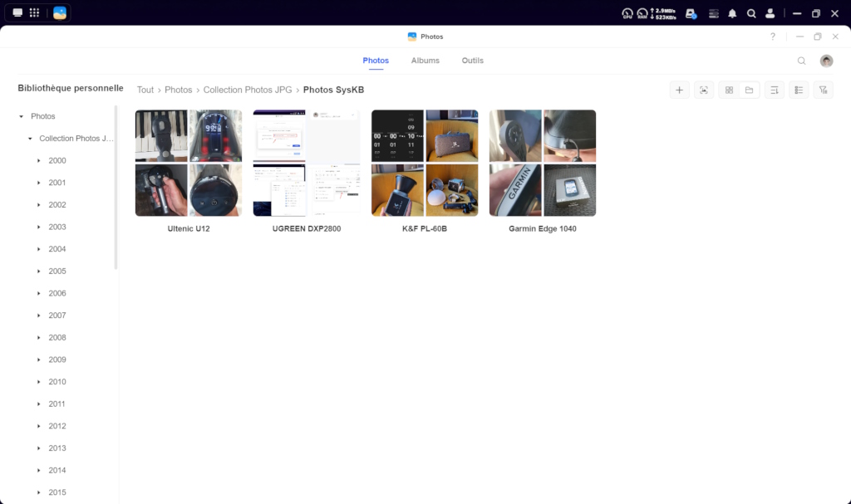Click the Photos app icon in taskbar
Viewport: 851px width, 504px height.
coord(60,12)
